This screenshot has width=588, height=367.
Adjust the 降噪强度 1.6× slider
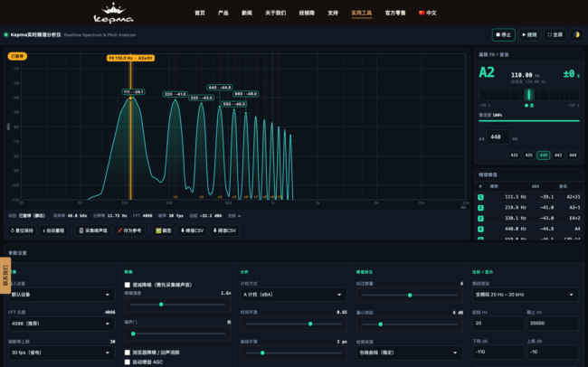coord(177,305)
